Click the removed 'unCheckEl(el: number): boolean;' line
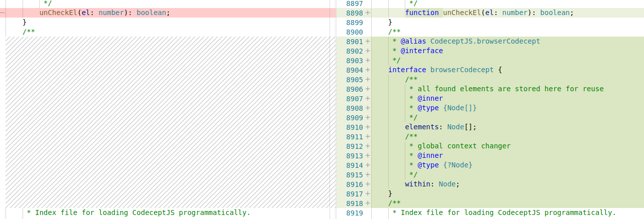 [x=105, y=13]
